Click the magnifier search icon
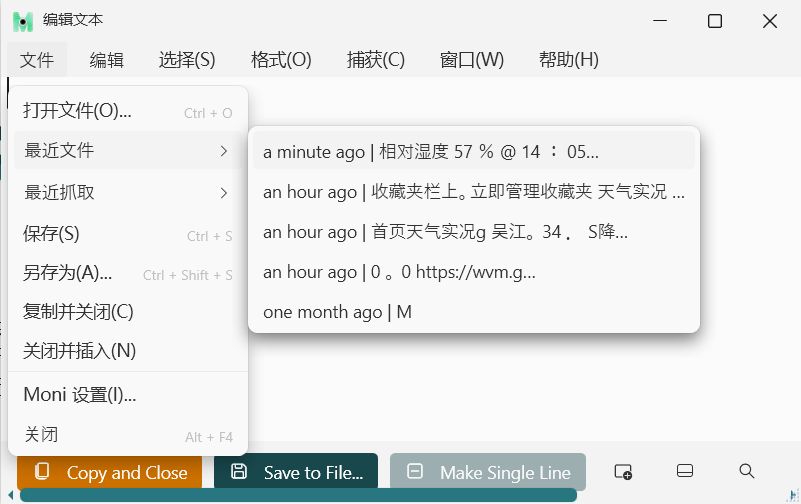 tap(746, 471)
